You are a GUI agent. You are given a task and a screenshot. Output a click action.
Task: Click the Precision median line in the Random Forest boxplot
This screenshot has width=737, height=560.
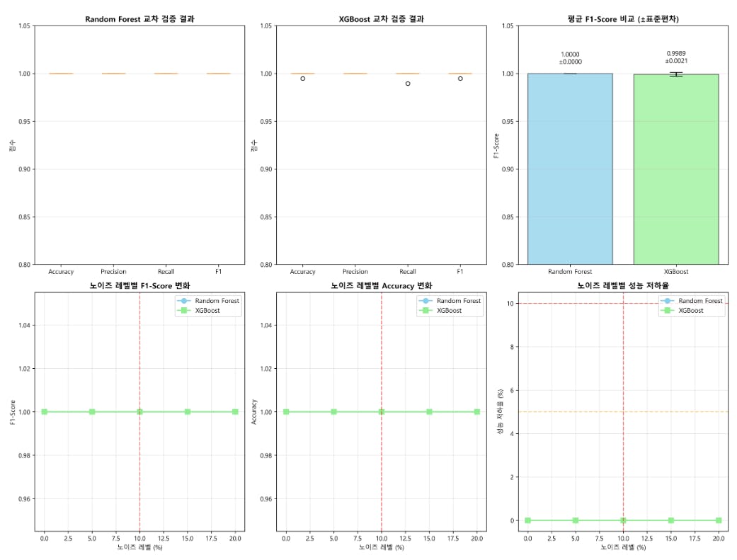pyautogui.click(x=113, y=74)
